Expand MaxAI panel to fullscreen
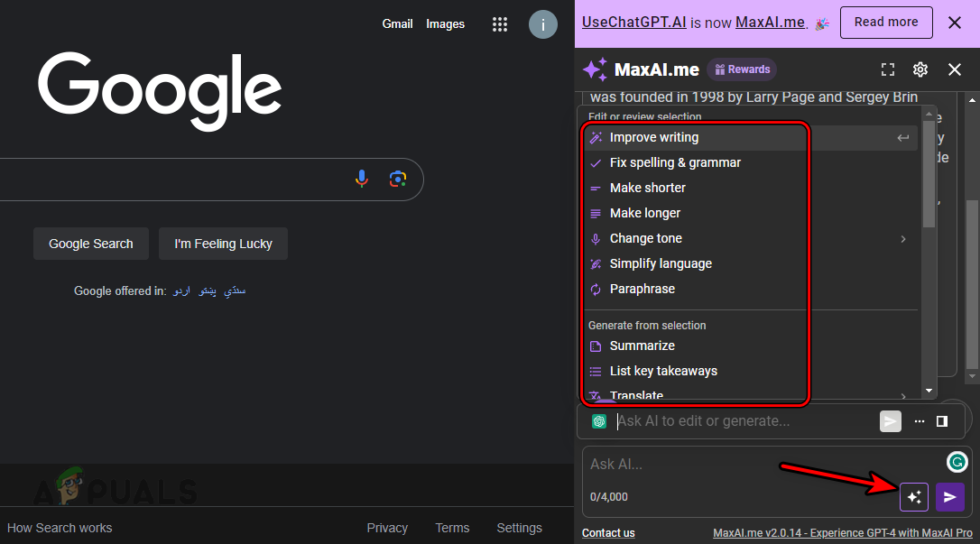 888,69
